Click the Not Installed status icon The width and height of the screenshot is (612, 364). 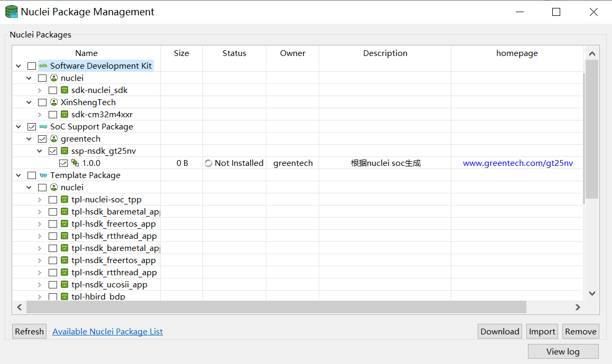(x=208, y=163)
